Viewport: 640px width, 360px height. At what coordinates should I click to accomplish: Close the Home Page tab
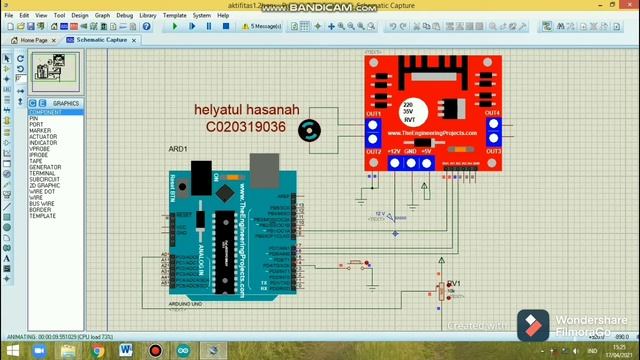53,40
